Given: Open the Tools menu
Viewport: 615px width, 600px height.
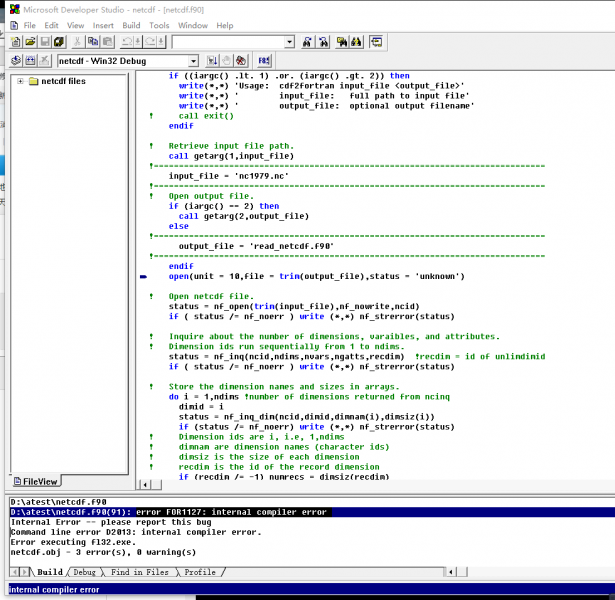Looking at the screenshot, I should pos(159,24).
